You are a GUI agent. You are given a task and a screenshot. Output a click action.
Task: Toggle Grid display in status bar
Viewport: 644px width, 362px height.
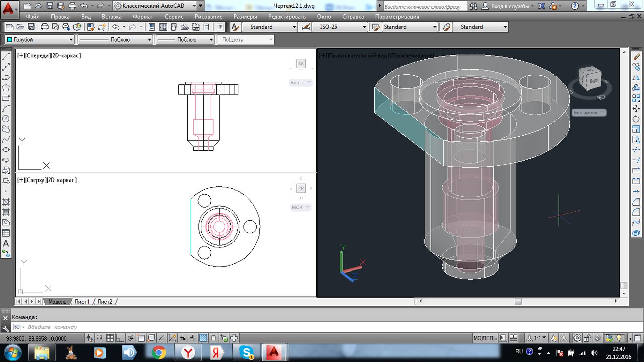point(109,338)
